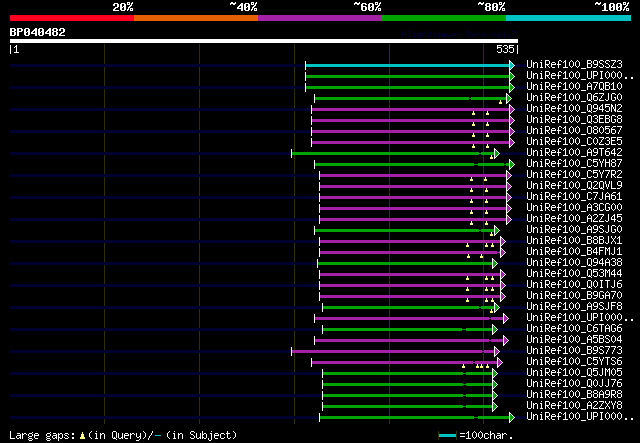Click the purple arrowhead of the B9S773 alignment
The width and height of the screenshot is (640, 443).
pos(497,352)
